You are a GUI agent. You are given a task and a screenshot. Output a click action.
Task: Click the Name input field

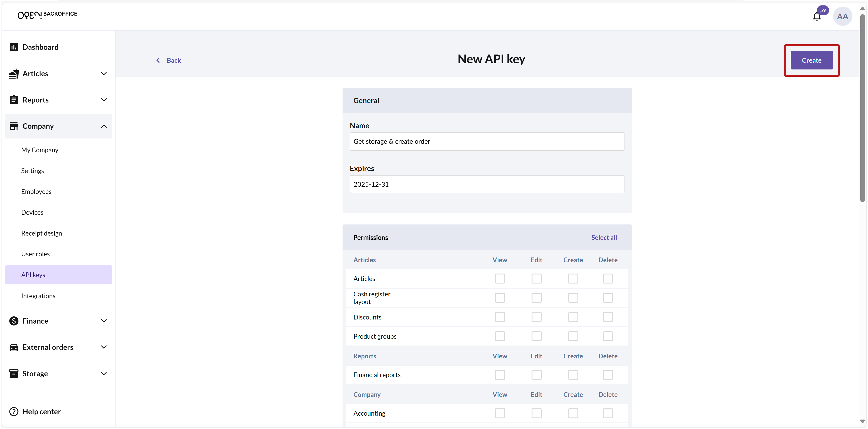coord(487,141)
